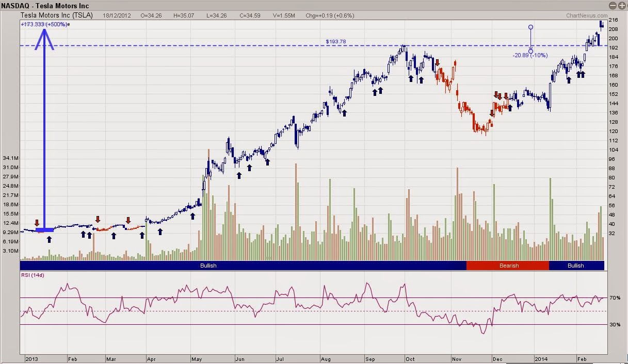This screenshot has width=628, height=364.
Task: Click the 216 price axis label
Action: (x=614, y=20)
